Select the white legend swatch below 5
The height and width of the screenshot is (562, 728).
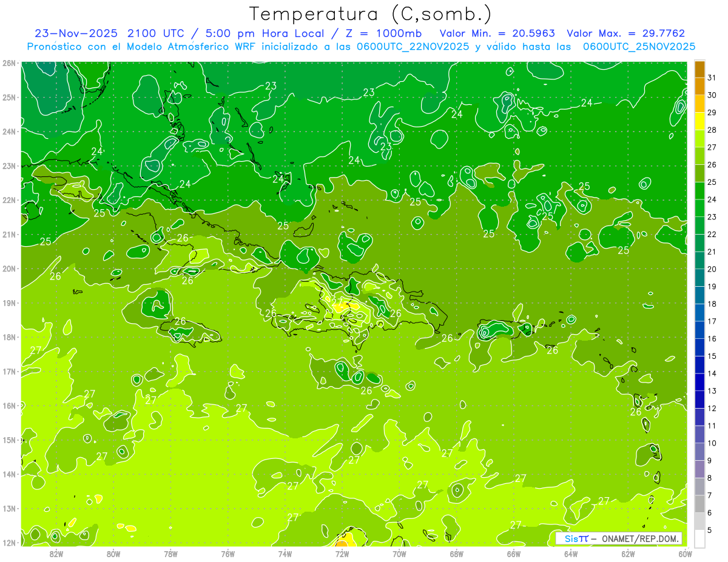(699, 539)
